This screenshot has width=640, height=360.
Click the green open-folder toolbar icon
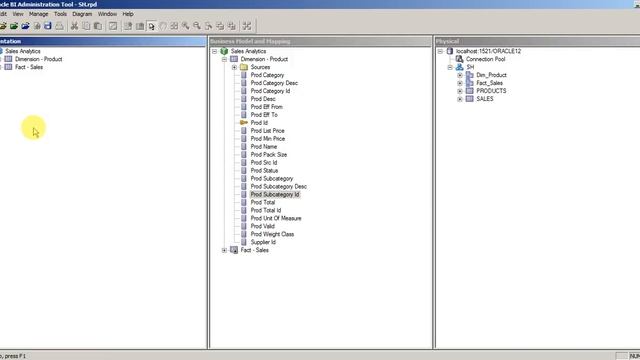(14, 26)
